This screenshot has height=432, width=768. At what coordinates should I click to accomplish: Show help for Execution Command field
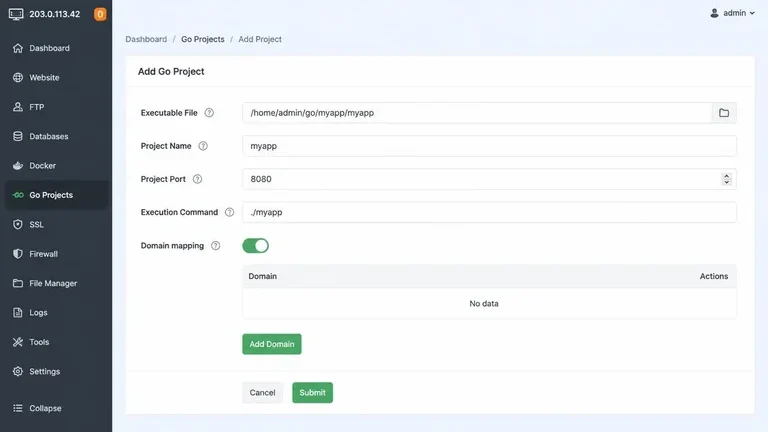tap(229, 212)
